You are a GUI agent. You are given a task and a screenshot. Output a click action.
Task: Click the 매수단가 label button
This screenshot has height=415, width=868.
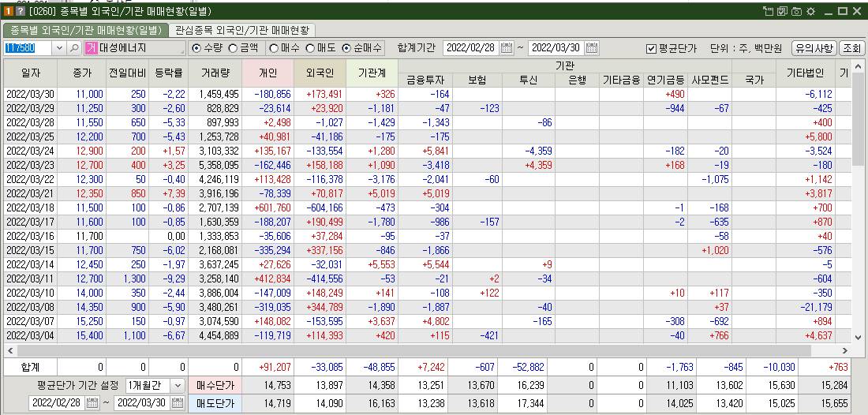point(215,385)
